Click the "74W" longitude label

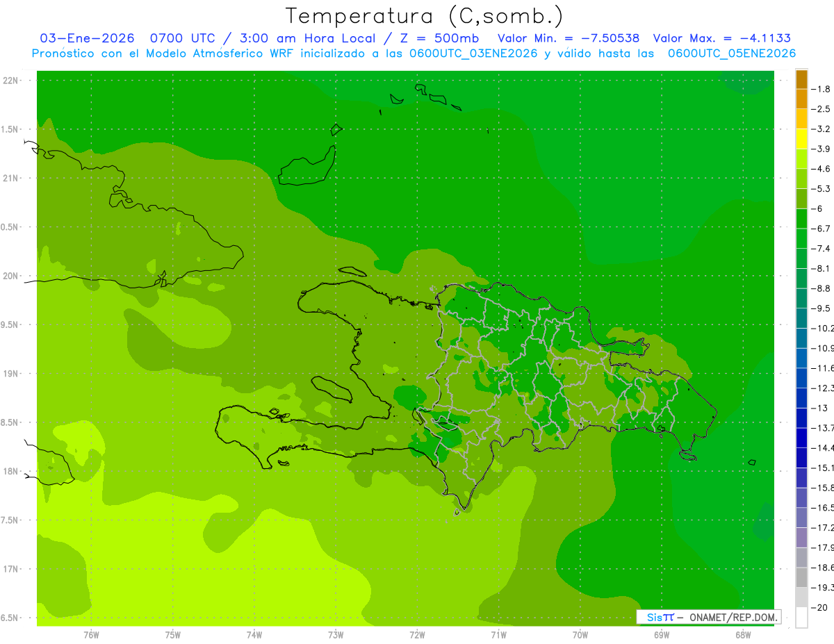pyautogui.click(x=254, y=634)
